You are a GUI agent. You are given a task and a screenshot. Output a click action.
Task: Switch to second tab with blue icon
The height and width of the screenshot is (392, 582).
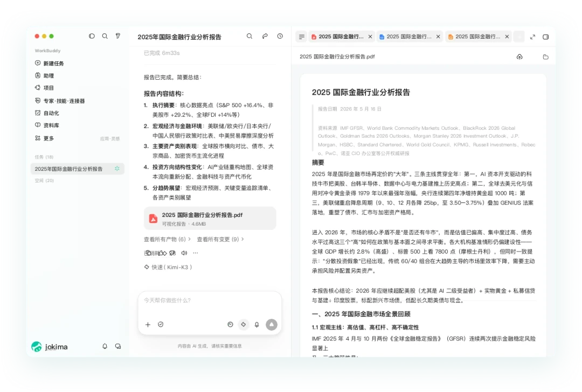click(x=405, y=37)
